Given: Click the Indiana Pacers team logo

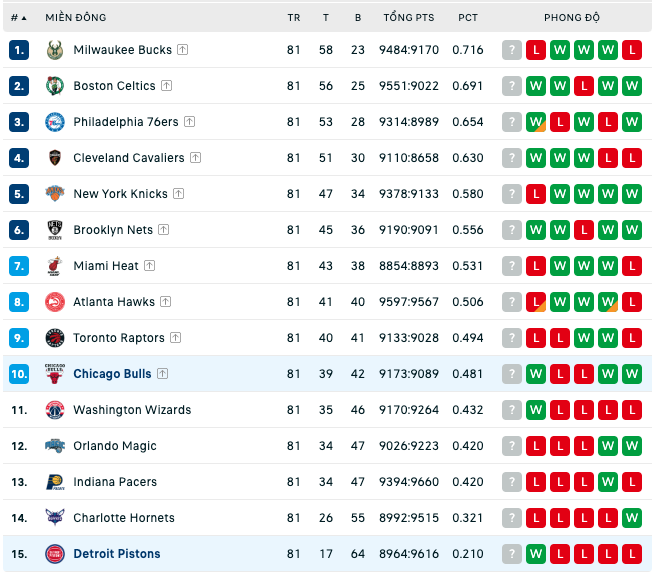Looking at the screenshot, I should (x=55, y=482).
